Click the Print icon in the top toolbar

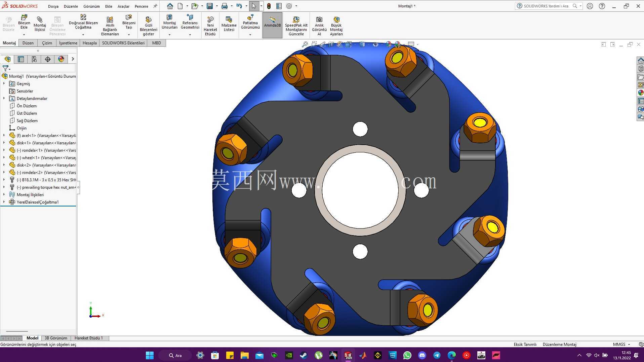(225, 6)
